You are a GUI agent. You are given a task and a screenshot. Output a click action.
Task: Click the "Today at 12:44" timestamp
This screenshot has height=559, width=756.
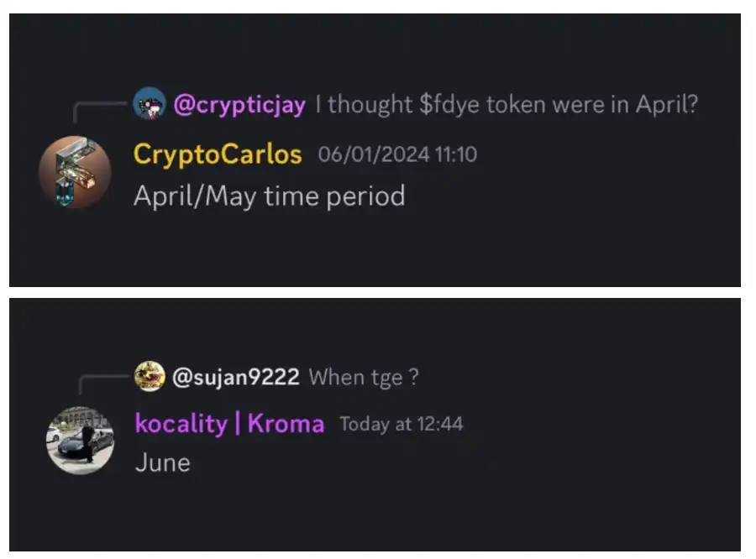401,425
